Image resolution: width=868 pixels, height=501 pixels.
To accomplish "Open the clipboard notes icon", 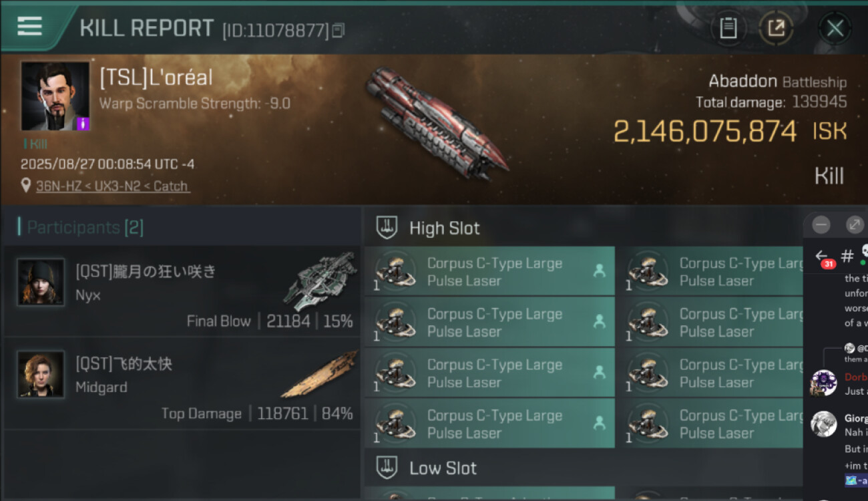I will [728, 28].
